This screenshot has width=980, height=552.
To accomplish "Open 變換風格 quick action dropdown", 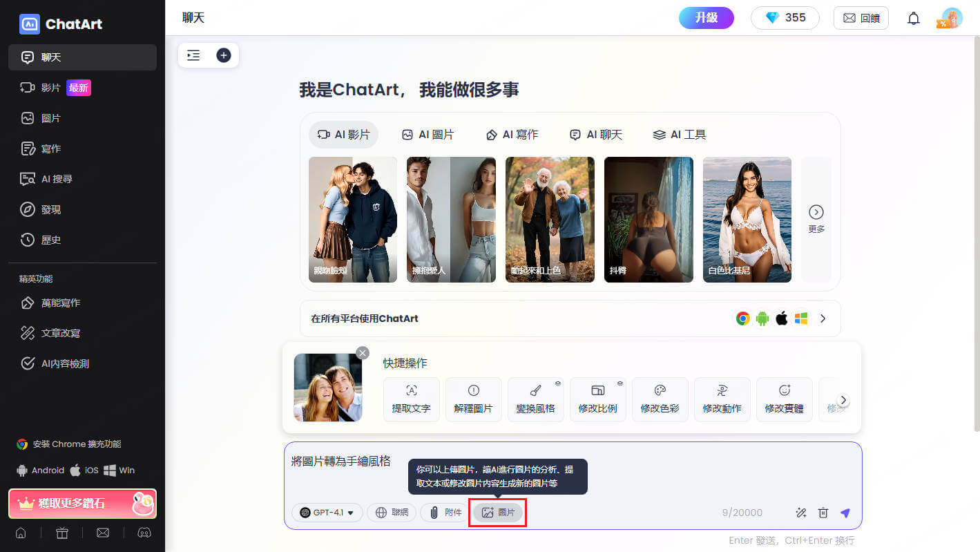I will pyautogui.click(x=536, y=400).
